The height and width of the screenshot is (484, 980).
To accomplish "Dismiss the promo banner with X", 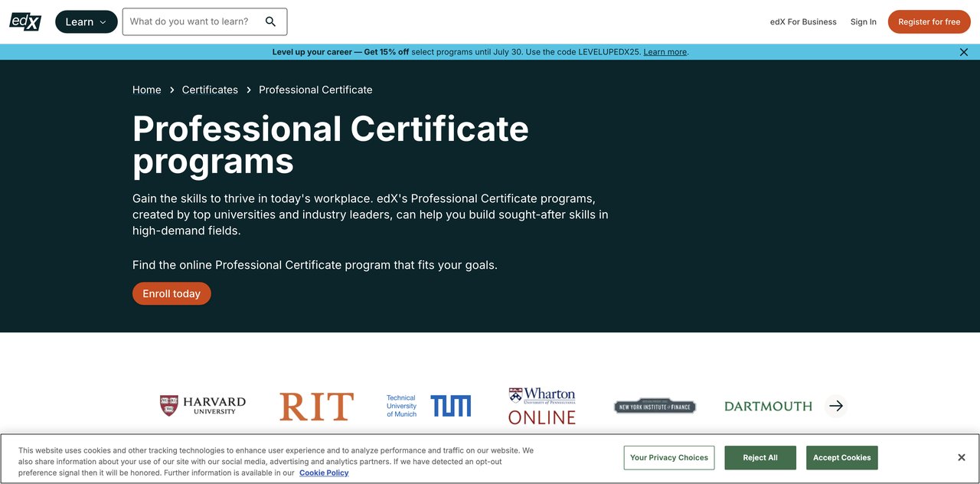I will [963, 52].
